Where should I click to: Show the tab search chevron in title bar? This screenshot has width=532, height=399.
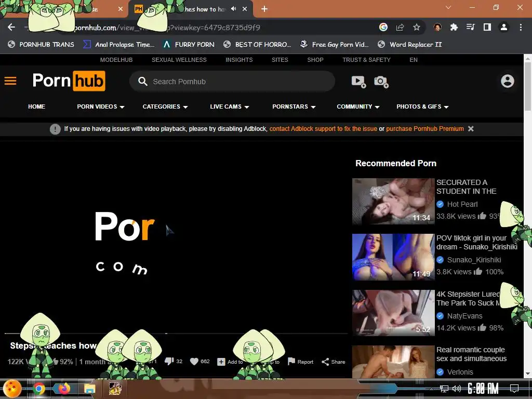coord(448,7)
